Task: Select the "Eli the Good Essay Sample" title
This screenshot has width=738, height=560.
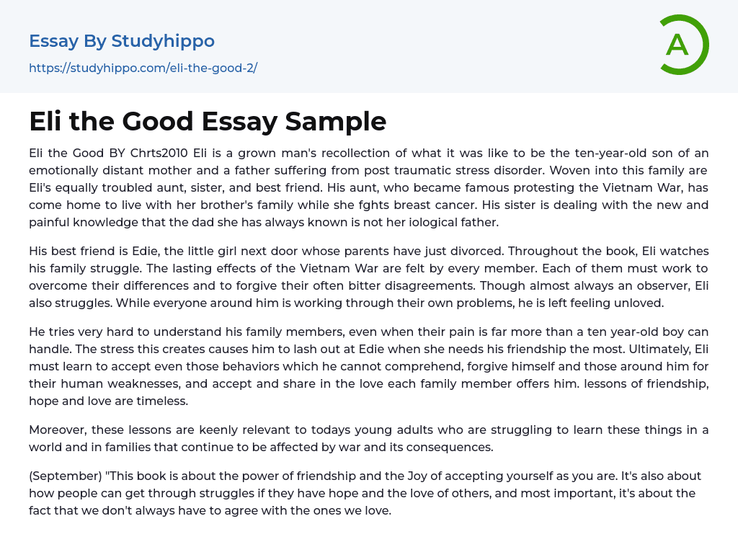Action: pos(208,122)
